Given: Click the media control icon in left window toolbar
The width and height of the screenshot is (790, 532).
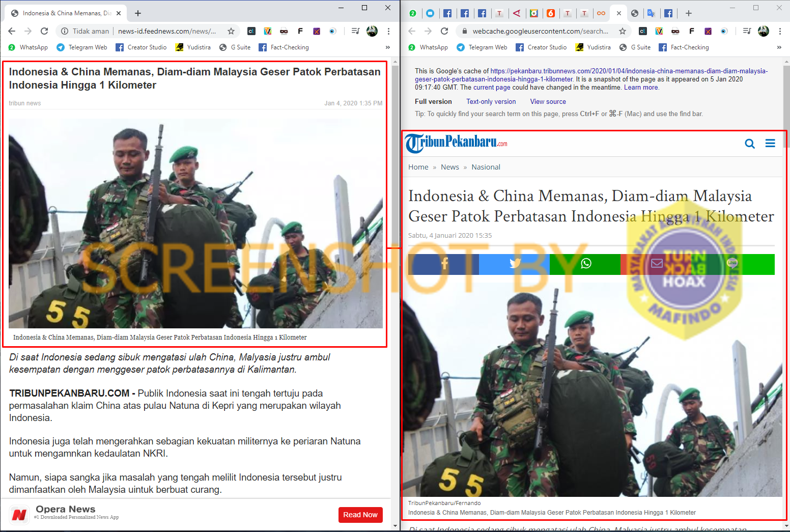Looking at the screenshot, I should coord(355,31).
